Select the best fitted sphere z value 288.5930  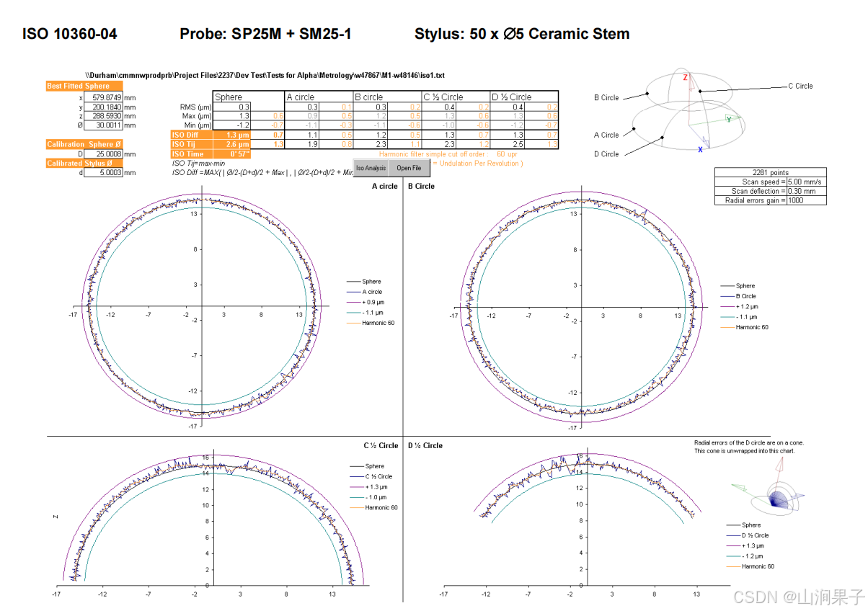[x=103, y=115]
